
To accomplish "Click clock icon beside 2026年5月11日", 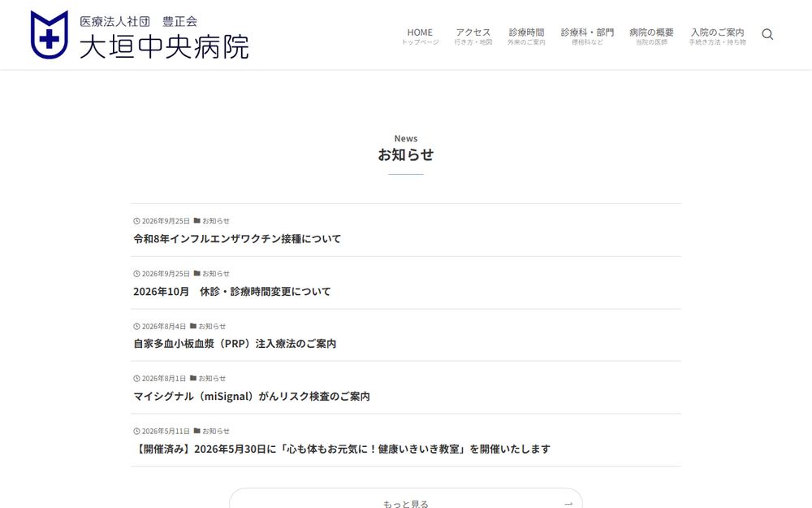I will tap(136, 432).
